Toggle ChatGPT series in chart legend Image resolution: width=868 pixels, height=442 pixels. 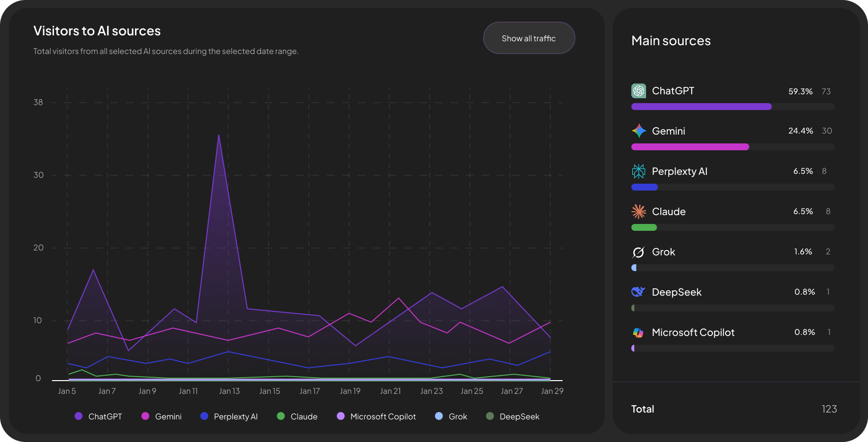(x=99, y=416)
